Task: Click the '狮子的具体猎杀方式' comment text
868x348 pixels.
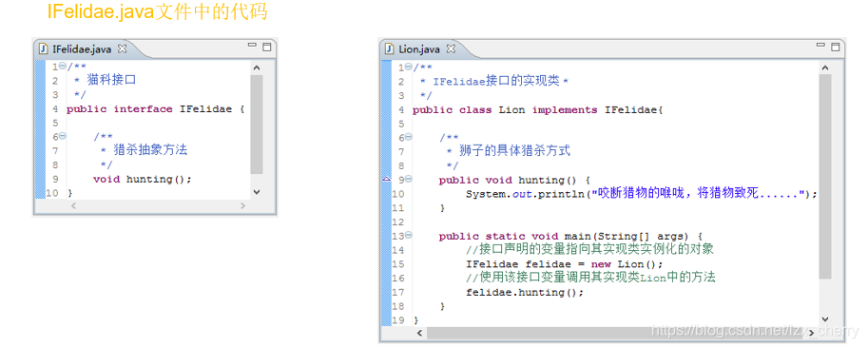Action: tap(514, 150)
